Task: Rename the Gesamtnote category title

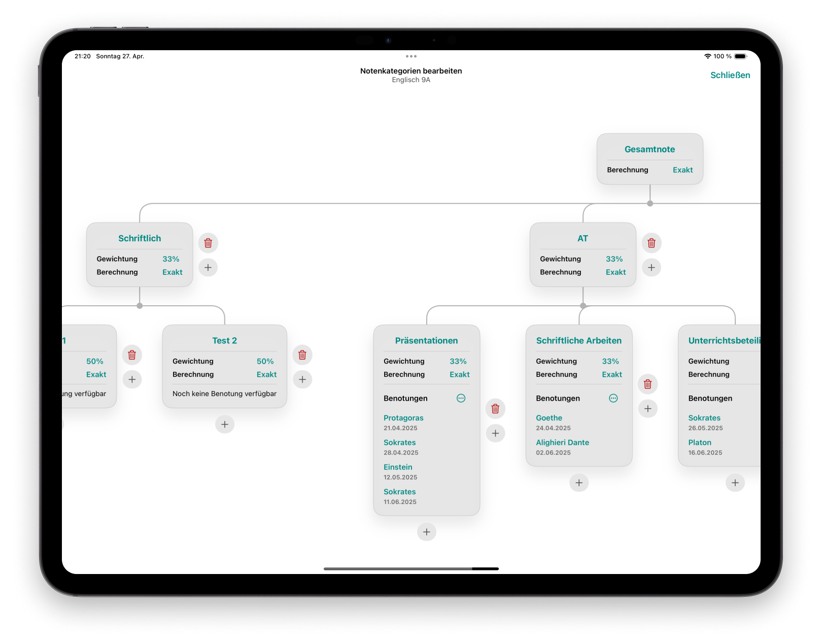Action: click(650, 149)
